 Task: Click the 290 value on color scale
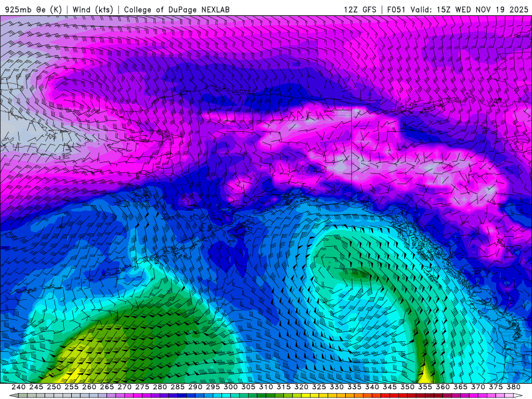[x=195, y=387]
